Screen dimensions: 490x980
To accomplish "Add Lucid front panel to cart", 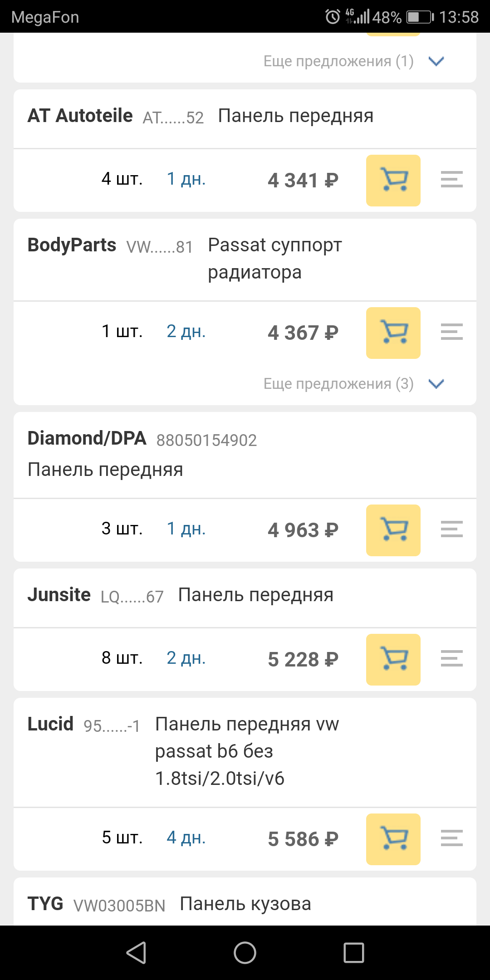I will click(x=393, y=839).
